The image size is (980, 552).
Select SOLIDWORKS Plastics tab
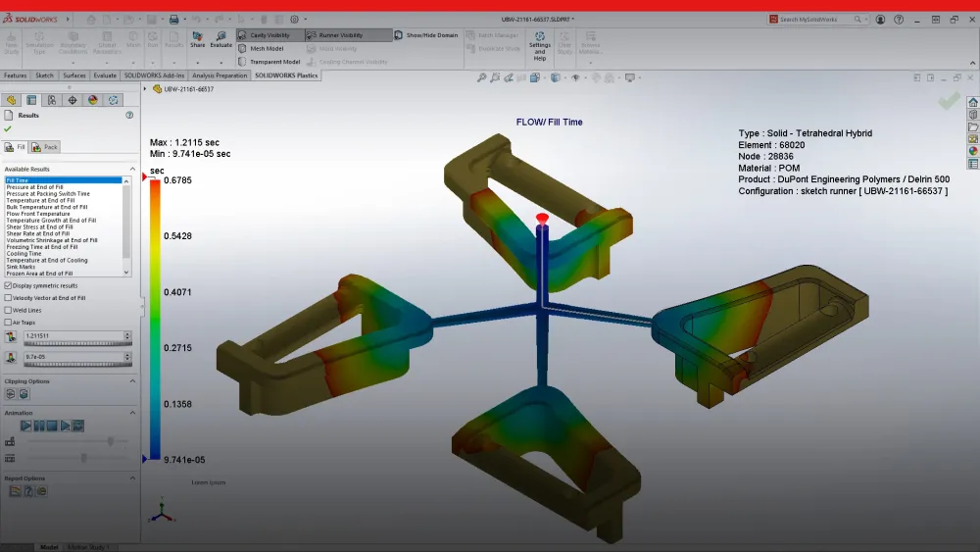tap(286, 75)
